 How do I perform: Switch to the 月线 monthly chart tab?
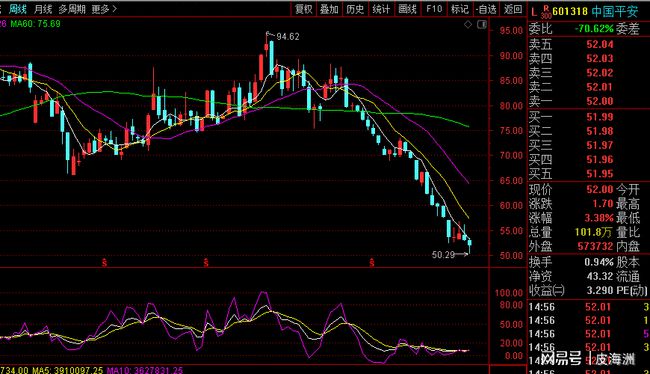(43, 9)
